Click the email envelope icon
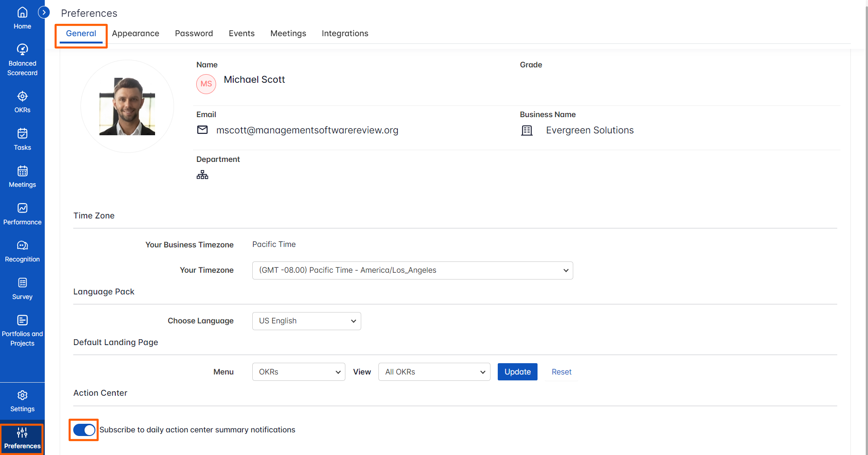The height and width of the screenshot is (455, 868). coord(203,130)
